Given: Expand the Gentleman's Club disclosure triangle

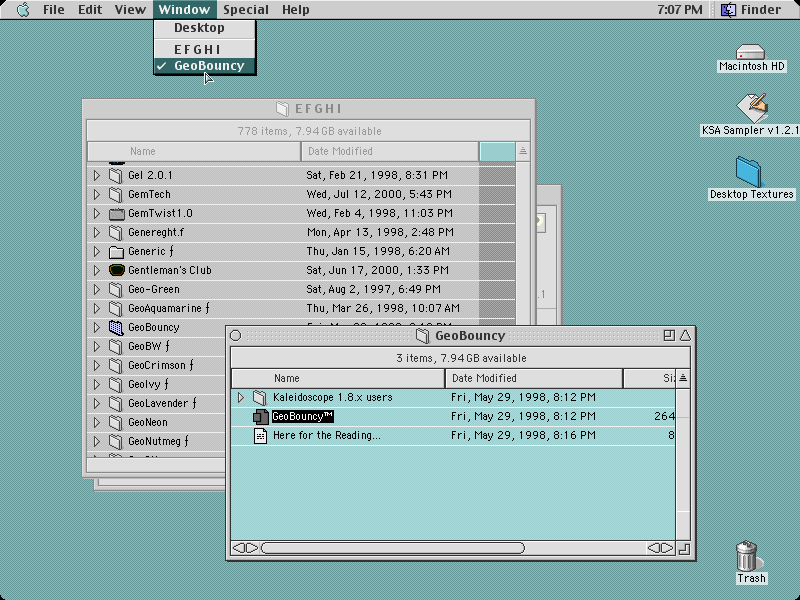Looking at the screenshot, I should [x=96, y=270].
